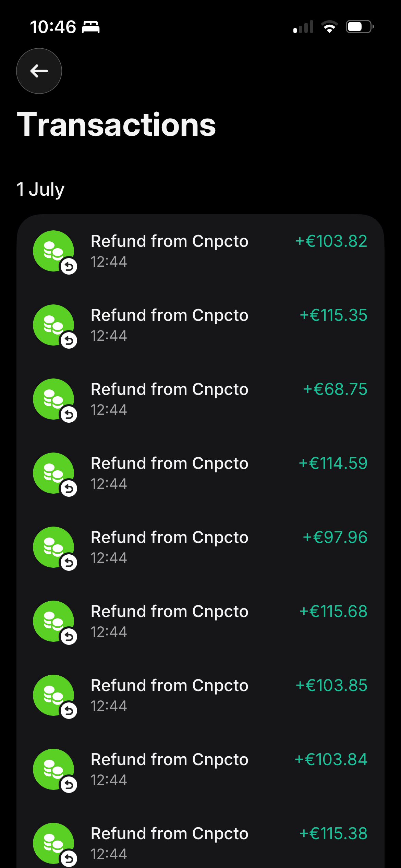Open the refund transaction worth +€103.82

[200, 251]
